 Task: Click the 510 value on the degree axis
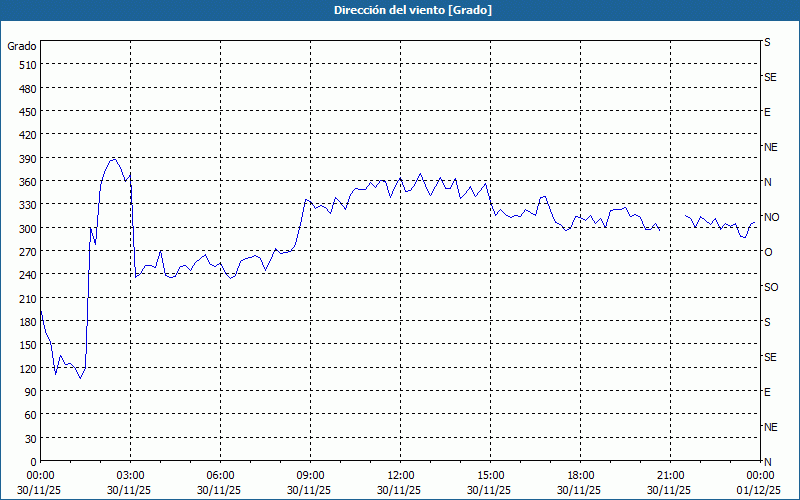click(29, 65)
